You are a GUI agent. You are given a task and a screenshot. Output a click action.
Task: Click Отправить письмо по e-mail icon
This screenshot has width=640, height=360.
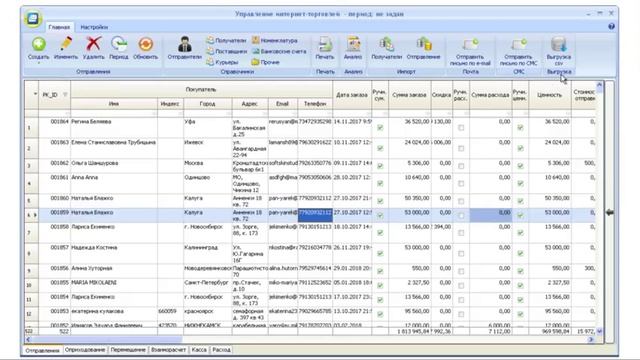tap(470, 44)
